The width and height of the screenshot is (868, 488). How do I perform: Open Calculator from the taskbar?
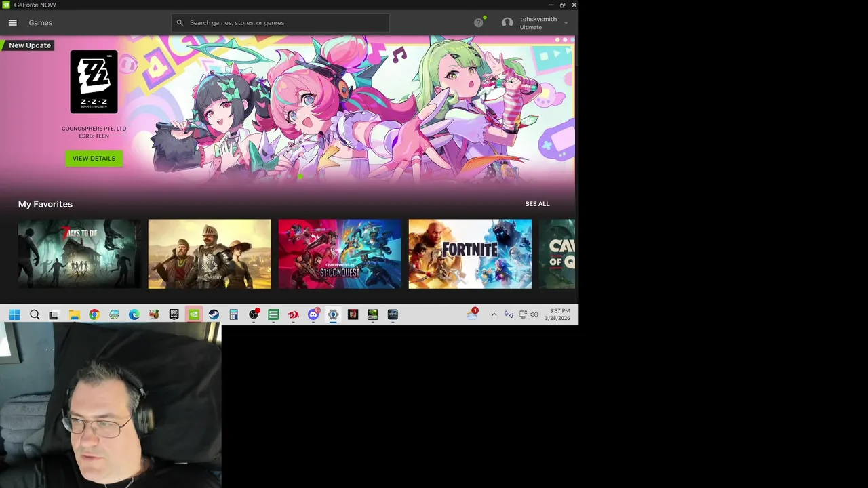tap(233, 314)
